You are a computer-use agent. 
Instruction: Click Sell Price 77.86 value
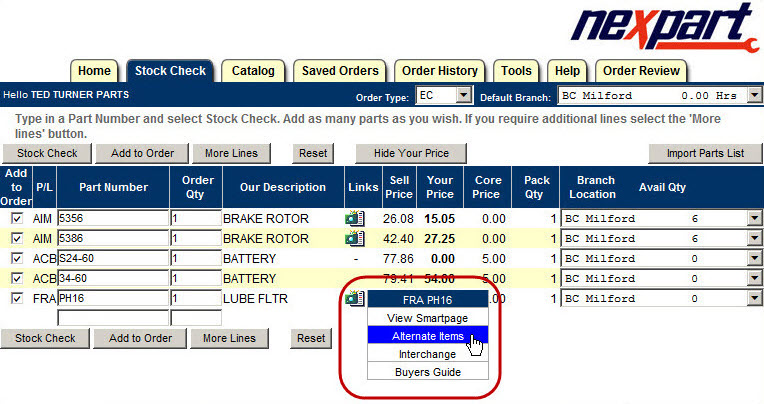pyautogui.click(x=398, y=259)
